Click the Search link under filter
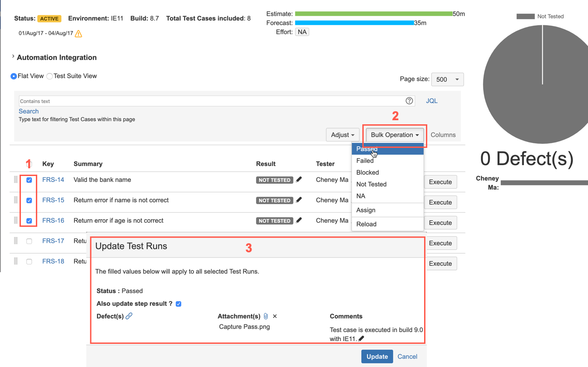This screenshot has height=367, width=588. (x=29, y=111)
